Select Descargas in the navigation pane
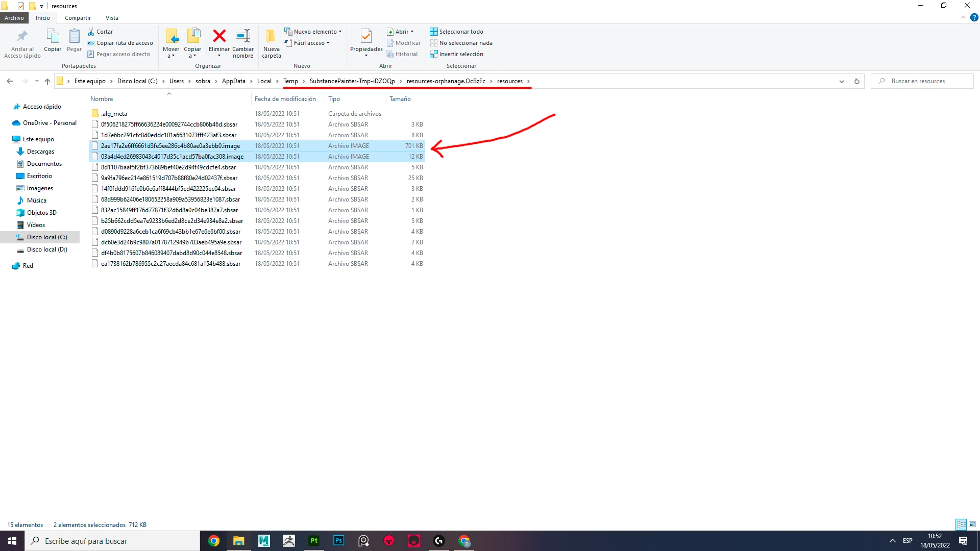 tap(40, 152)
